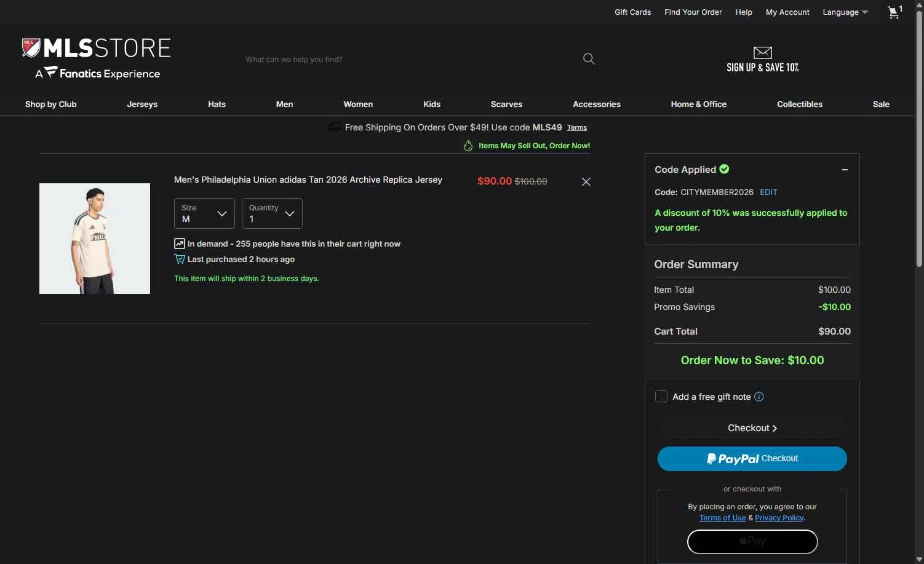The width and height of the screenshot is (924, 564).
Task: Open the jersey product thumbnail
Action: pos(95,239)
